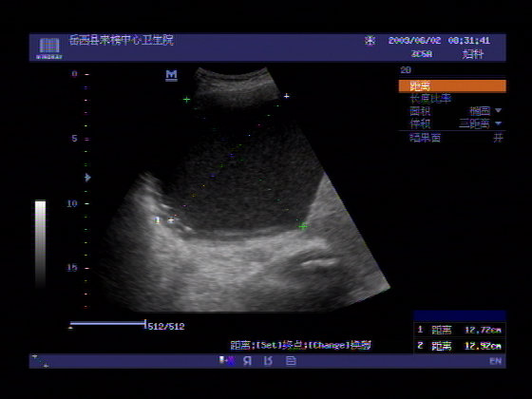Image resolution: width=532 pixels, height=399 pixels.
Task: Click the report document icon in the bottom bar
Action: [x=291, y=361]
